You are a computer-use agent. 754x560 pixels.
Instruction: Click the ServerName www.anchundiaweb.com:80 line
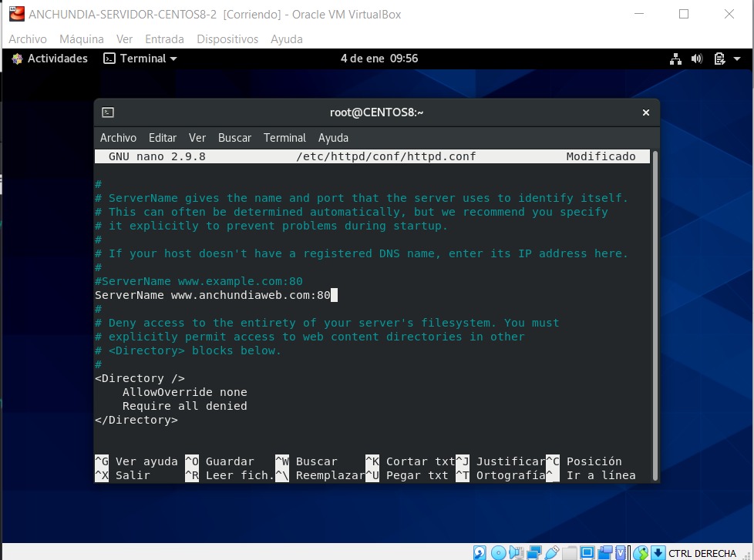213,295
